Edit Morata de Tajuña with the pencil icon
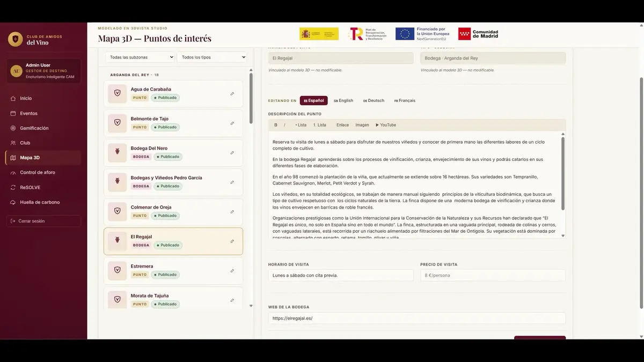644x362 pixels. coord(232,300)
